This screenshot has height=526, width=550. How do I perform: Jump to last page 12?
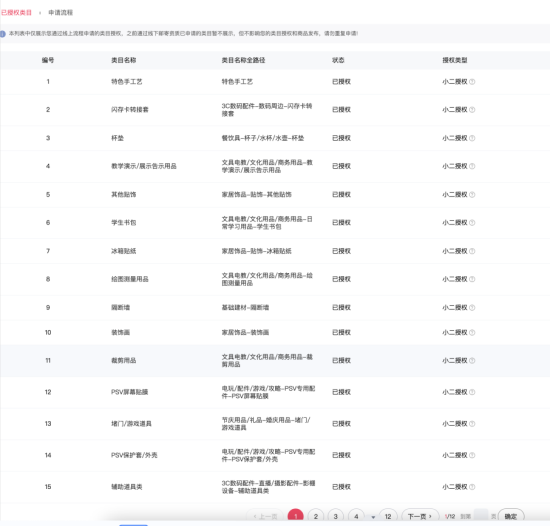click(x=388, y=516)
